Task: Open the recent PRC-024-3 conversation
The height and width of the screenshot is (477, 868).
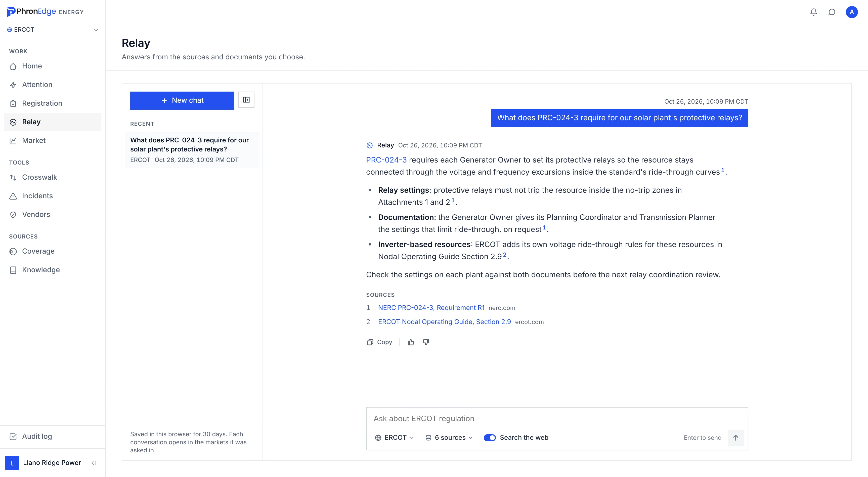Action: click(192, 150)
